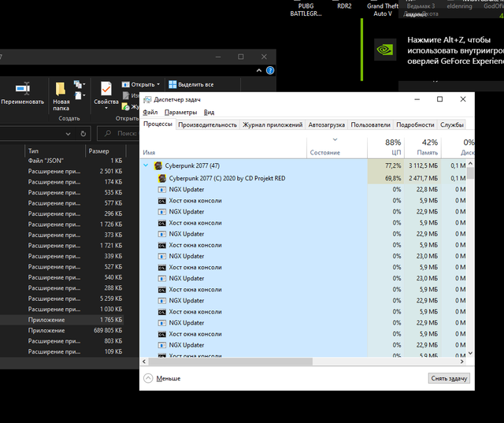Select the 689 805 КБ Приложение file row
Image resolution: width=504 pixels, height=423 pixels.
point(71,331)
